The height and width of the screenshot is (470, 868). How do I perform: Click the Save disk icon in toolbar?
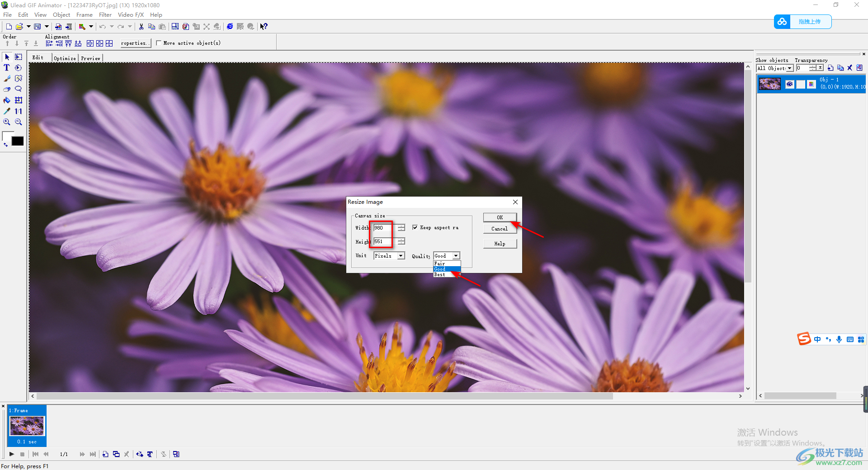click(x=38, y=27)
